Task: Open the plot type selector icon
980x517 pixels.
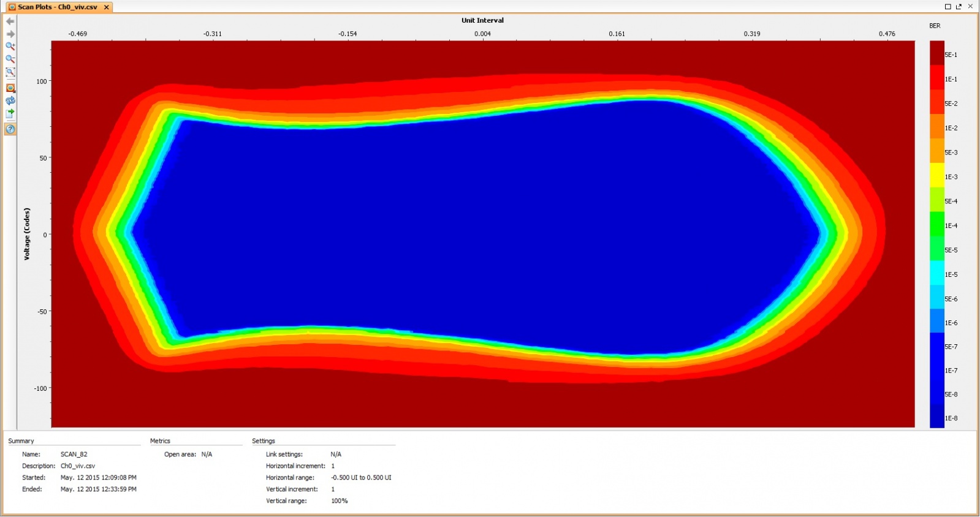Action: 10,88
